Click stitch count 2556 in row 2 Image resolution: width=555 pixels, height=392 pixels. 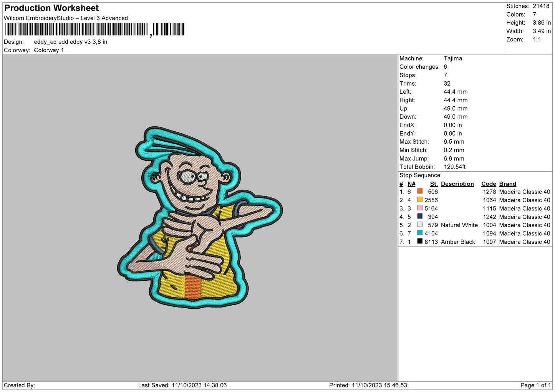point(431,200)
